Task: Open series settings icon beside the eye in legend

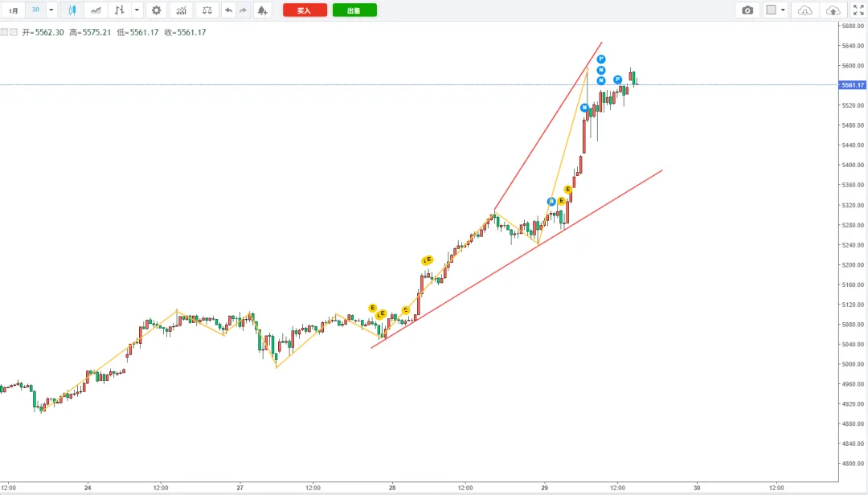Action: (x=14, y=32)
